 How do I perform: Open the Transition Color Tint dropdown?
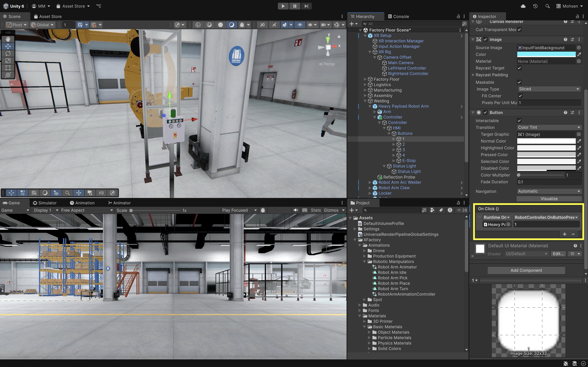pyautogui.click(x=549, y=127)
